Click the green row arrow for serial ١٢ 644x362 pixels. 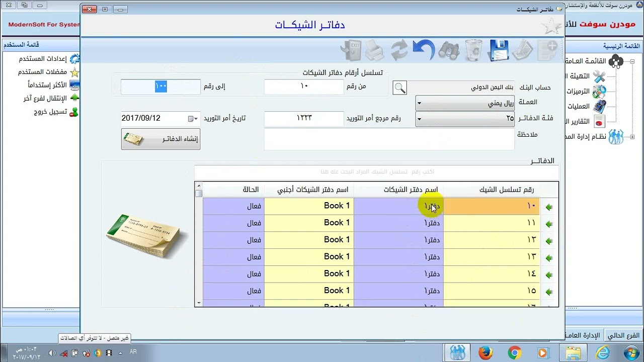[x=549, y=241]
